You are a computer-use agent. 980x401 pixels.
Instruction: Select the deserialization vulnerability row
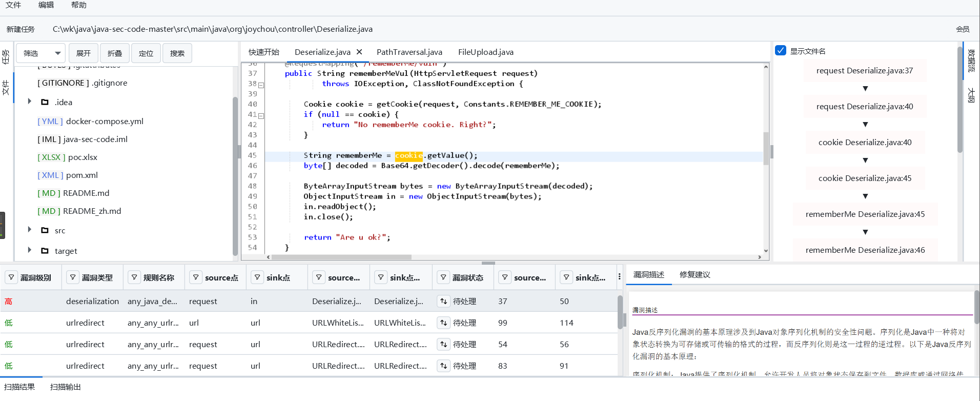[x=309, y=301]
